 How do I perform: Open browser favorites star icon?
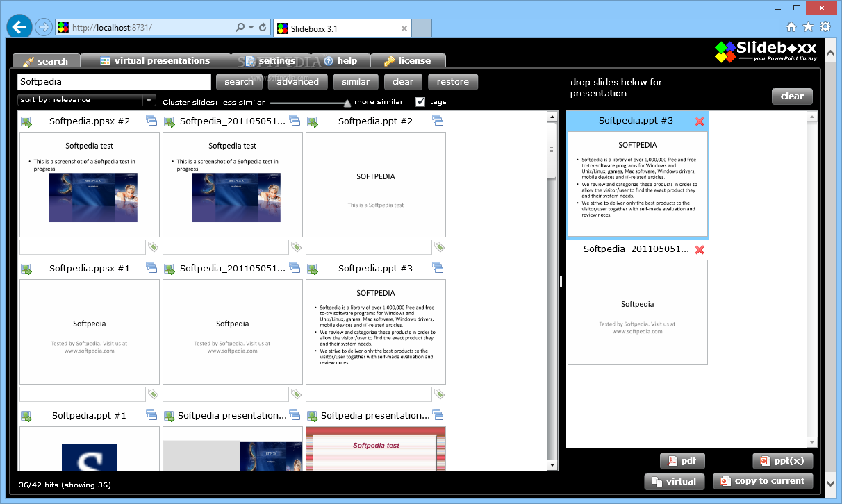click(808, 27)
